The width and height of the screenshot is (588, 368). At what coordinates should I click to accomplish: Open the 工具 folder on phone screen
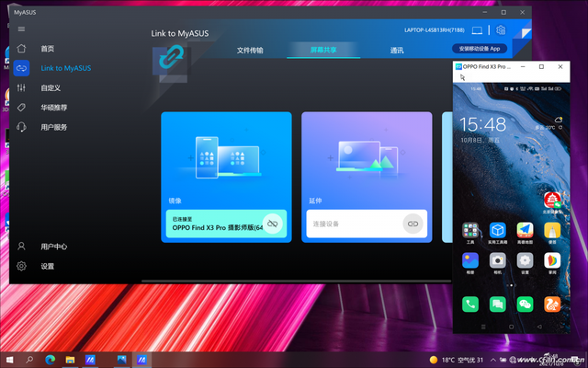pyautogui.click(x=470, y=230)
